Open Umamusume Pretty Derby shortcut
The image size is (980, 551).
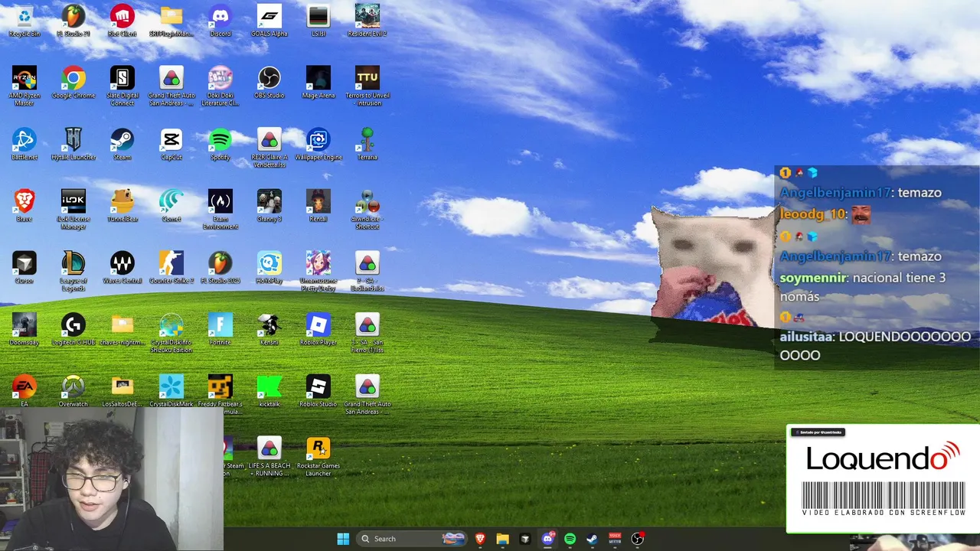click(318, 272)
